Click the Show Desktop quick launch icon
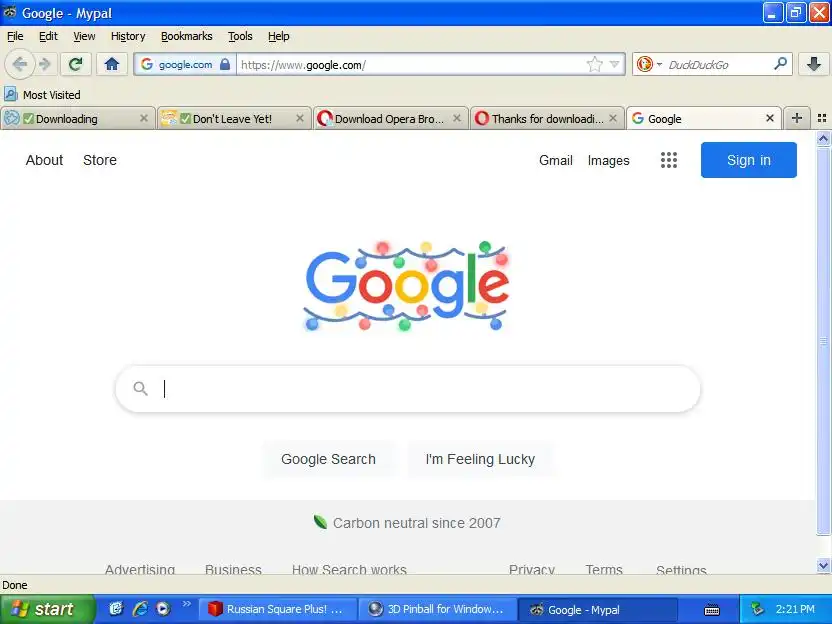 (116, 609)
